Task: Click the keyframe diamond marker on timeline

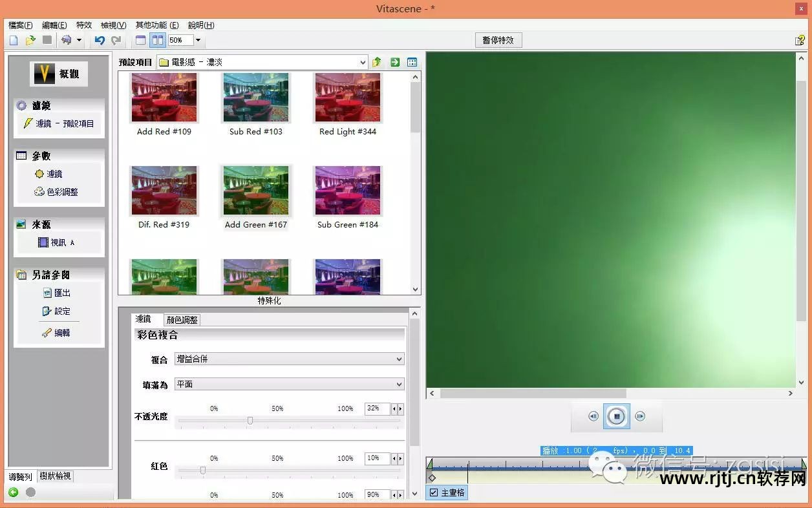Action: coord(433,478)
